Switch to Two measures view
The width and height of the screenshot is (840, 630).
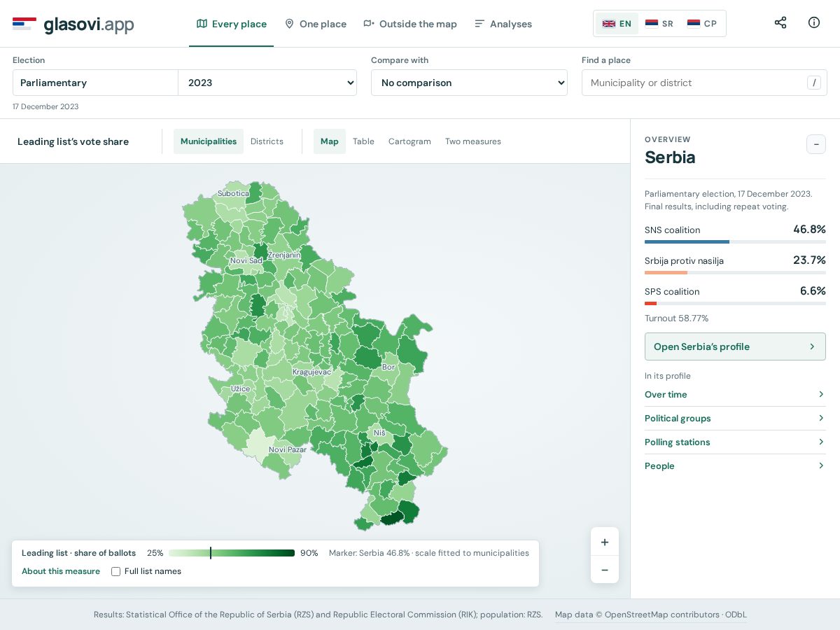(473, 141)
